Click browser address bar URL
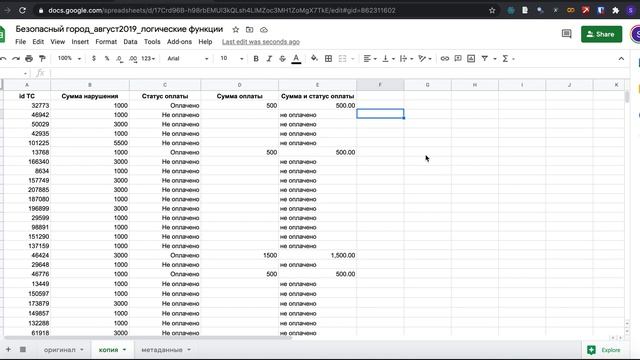 coord(222,11)
